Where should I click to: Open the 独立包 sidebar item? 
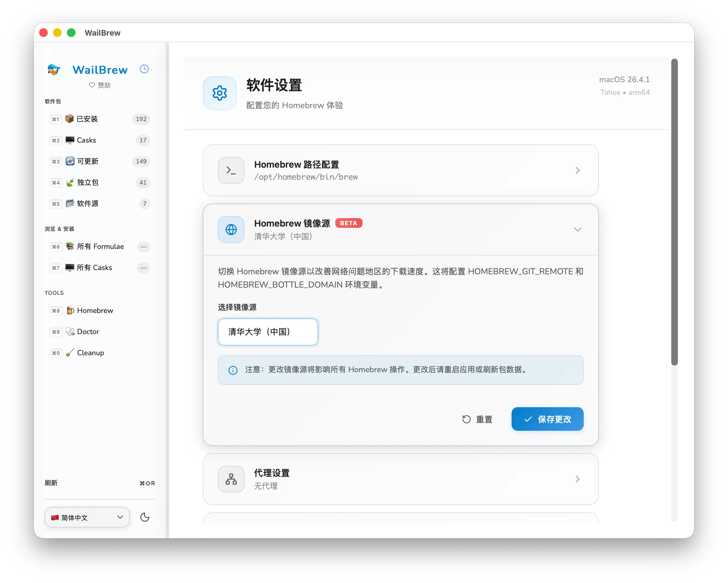pyautogui.click(x=100, y=182)
